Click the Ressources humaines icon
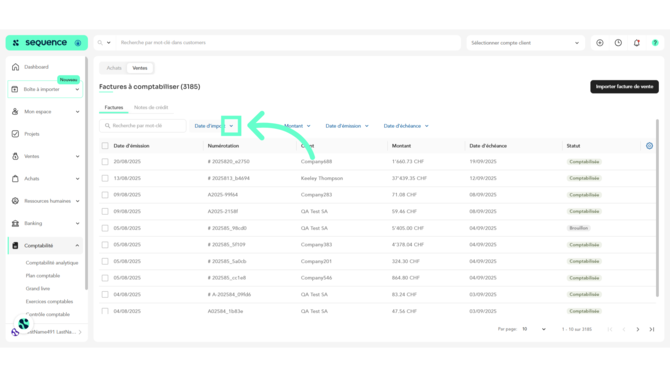Viewport: 670px width, 377px height. point(15,201)
